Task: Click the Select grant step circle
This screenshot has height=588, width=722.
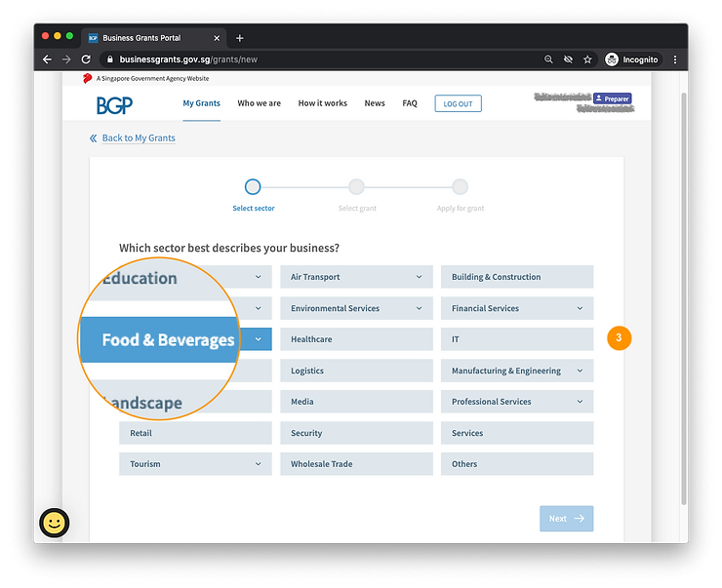Action: (356, 187)
